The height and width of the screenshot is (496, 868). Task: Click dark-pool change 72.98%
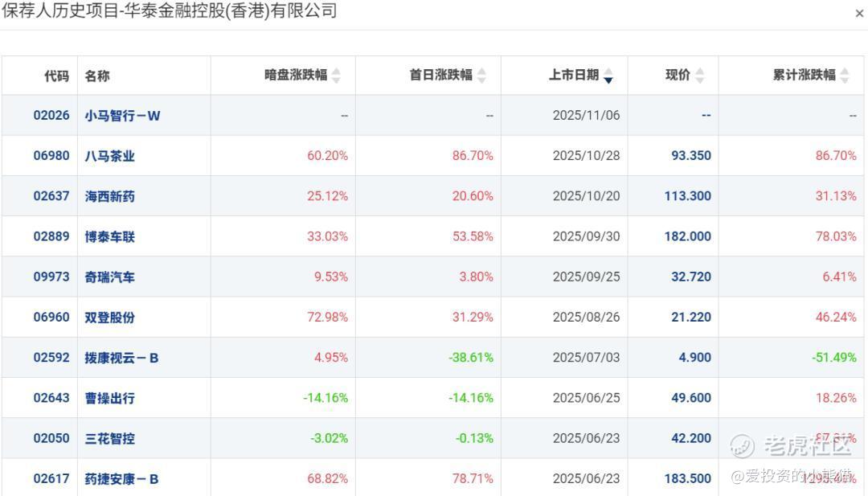pos(328,318)
